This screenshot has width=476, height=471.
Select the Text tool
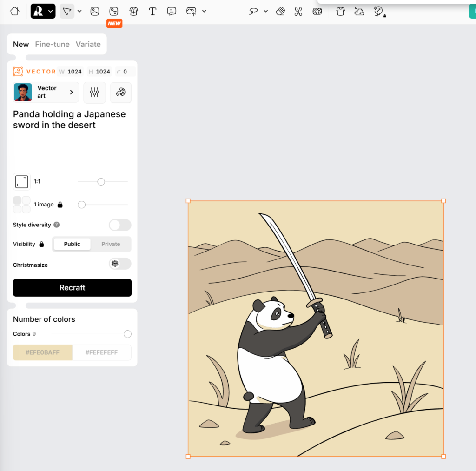point(152,11)
